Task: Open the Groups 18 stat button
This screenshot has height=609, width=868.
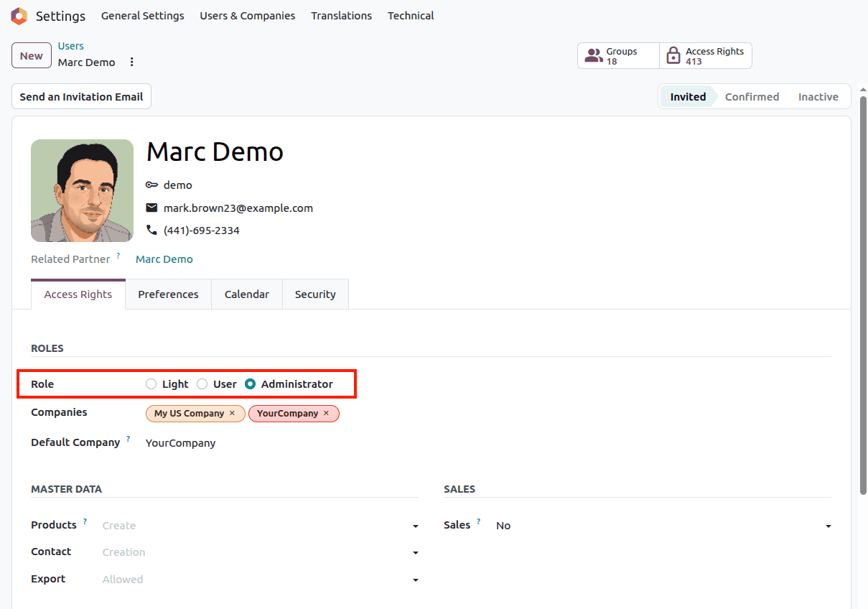Action: point(618,56)
